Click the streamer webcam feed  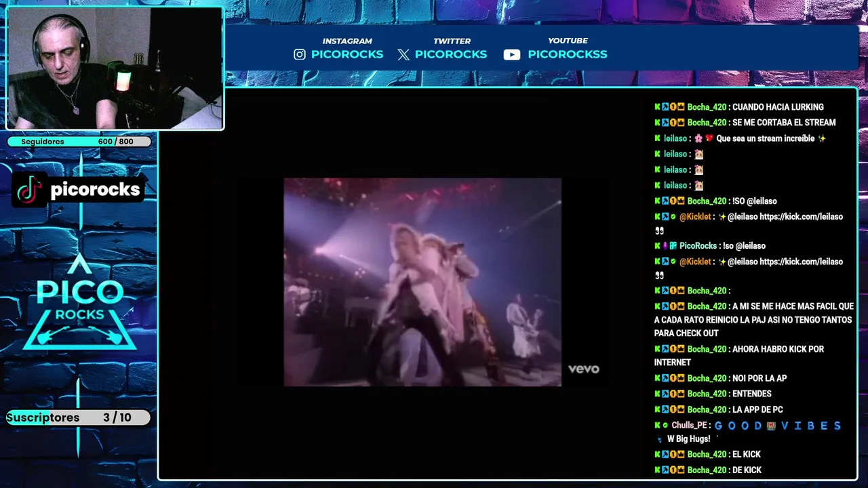(114, 68)
